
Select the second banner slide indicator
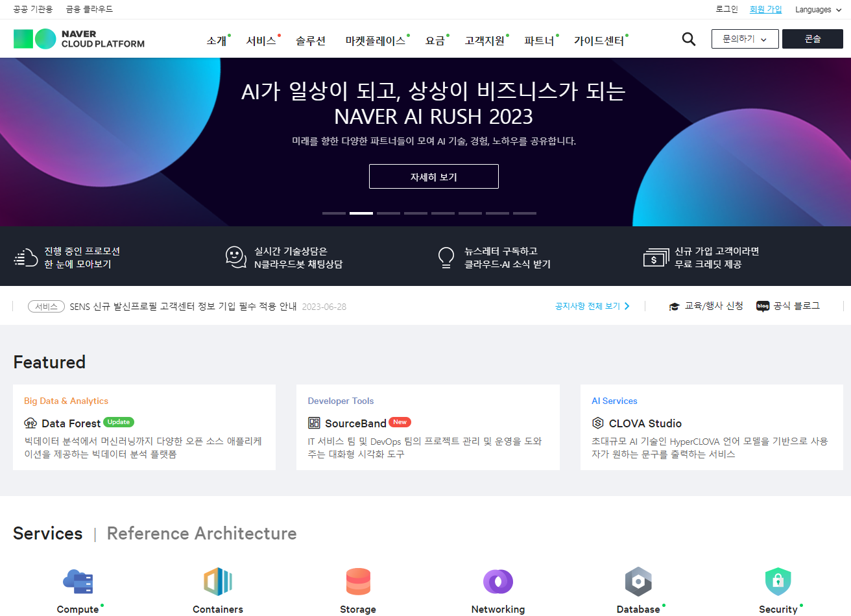pyautogui.click(x=361, y=213)
